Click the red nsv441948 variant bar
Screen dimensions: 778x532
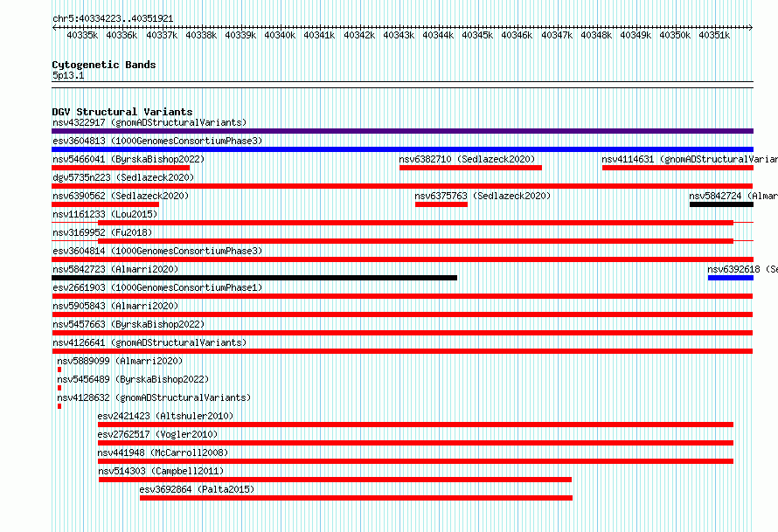[x=415, y=461]
